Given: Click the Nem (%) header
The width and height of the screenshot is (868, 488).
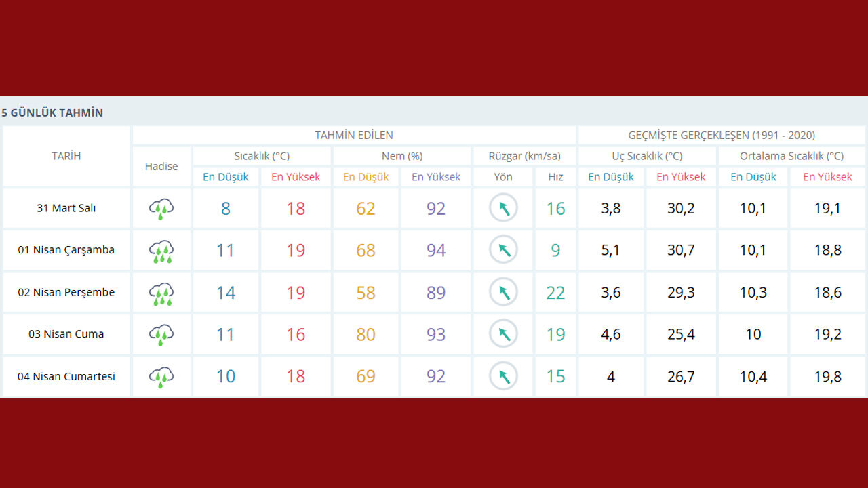Looking at the screenshot, I should pyautogui.click(x=401, y=156).
